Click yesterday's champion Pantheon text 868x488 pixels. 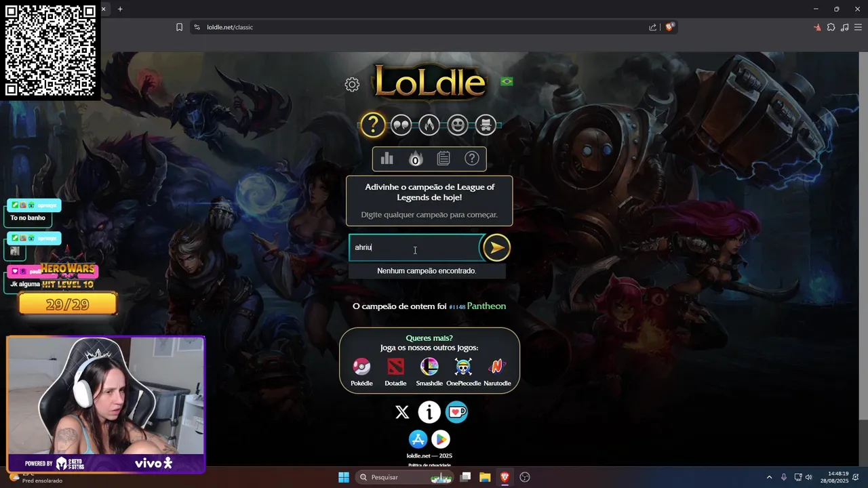tap(486, 306)
